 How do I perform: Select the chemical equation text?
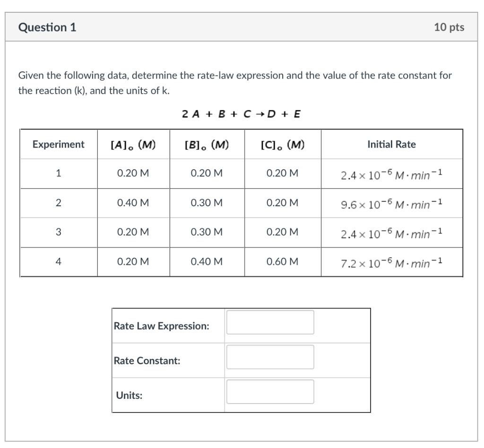click(x=242, y=114)
